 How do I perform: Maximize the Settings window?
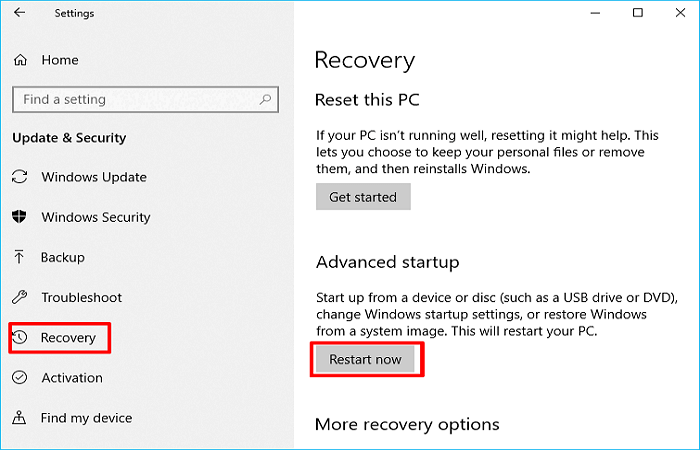[x=638, y=13]
